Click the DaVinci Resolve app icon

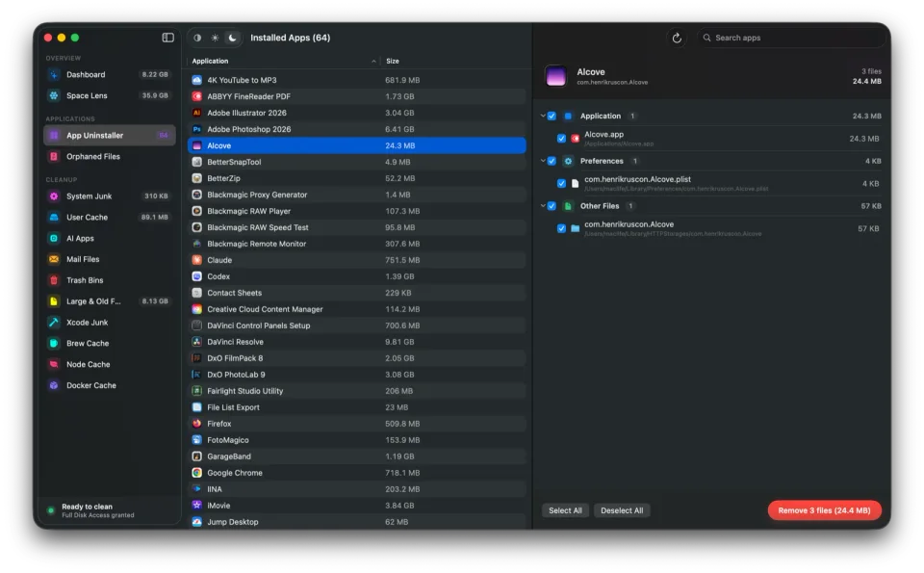coord(196,342)
